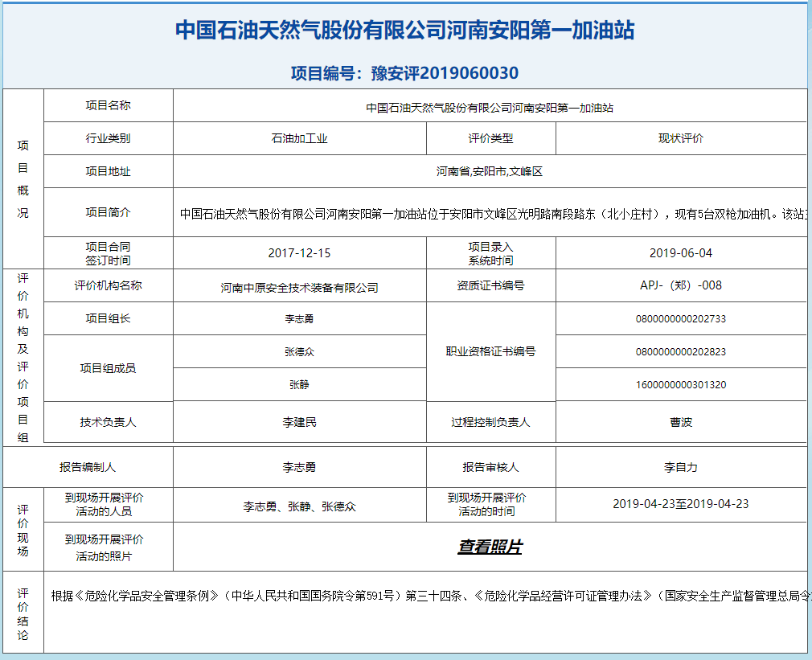The image size is (812, 660).
Task: Select the 评价现场 section header
Action: point(23,531)
